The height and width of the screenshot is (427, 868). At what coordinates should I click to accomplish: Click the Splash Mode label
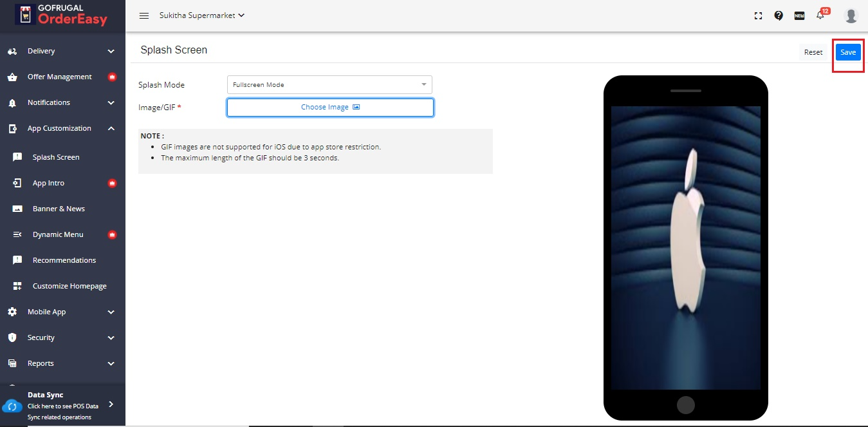coord(162,85)
